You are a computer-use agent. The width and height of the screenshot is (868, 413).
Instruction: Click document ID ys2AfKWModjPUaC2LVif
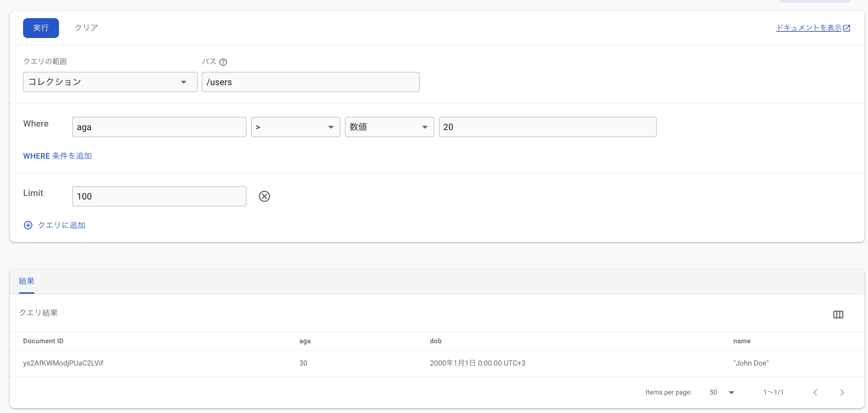[x=63, y=363]
